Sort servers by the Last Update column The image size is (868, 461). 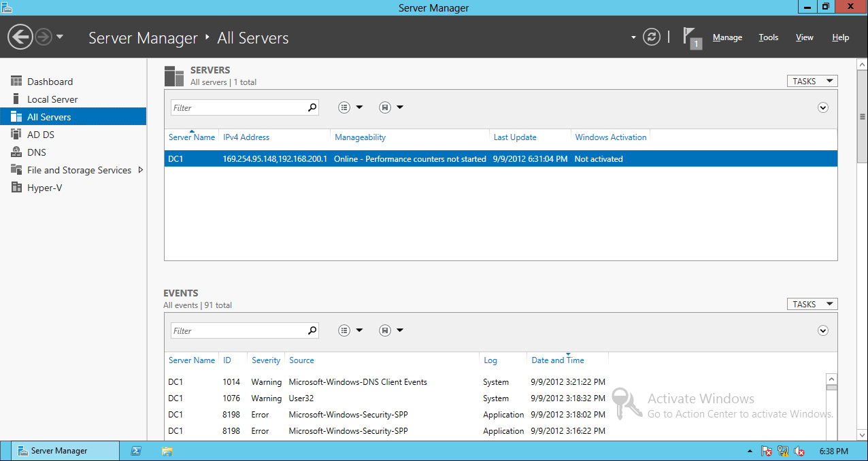click(x=515, y=137)
